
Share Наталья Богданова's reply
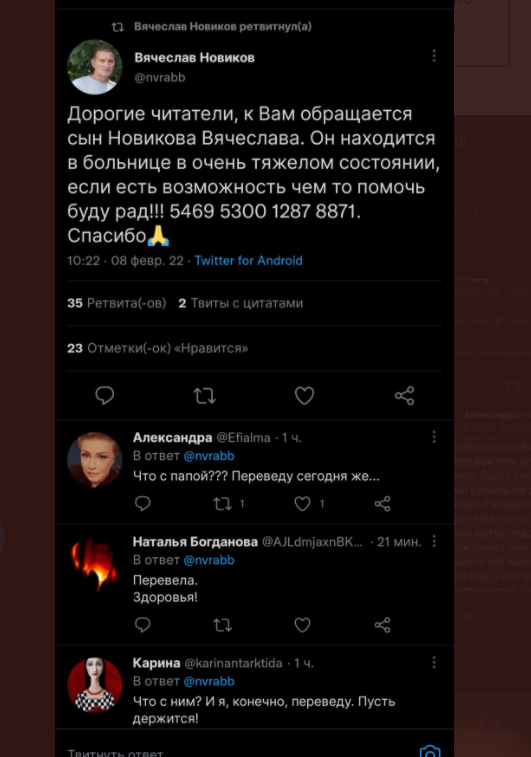coord(382,625)
